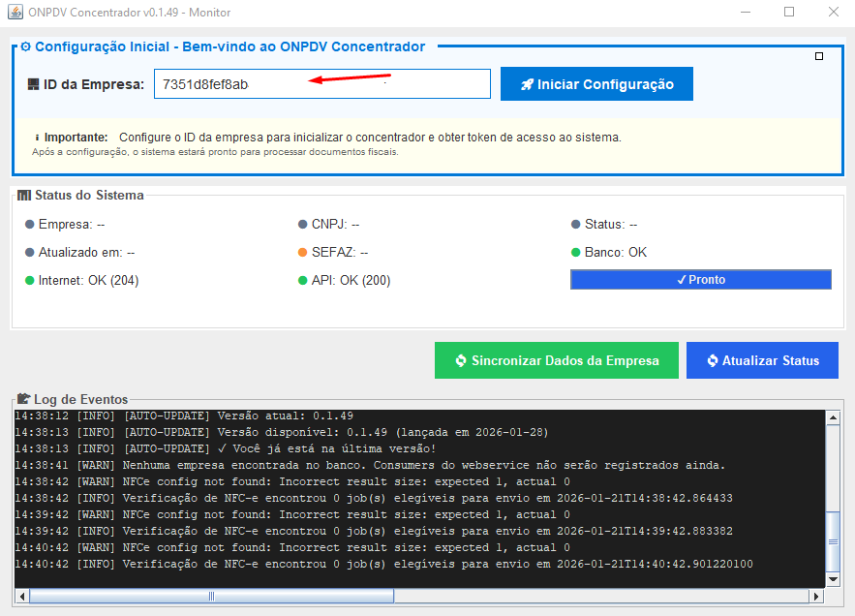This screenshot has height=616, width=855.
Task: Click the gray dot beside Atualizado em
Action: click(x=30, y=252)
